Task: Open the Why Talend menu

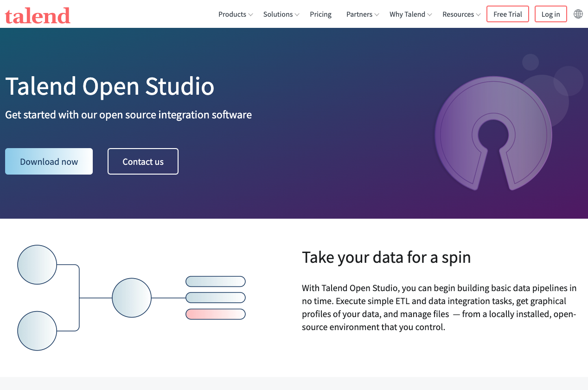Action: [407, 14]
